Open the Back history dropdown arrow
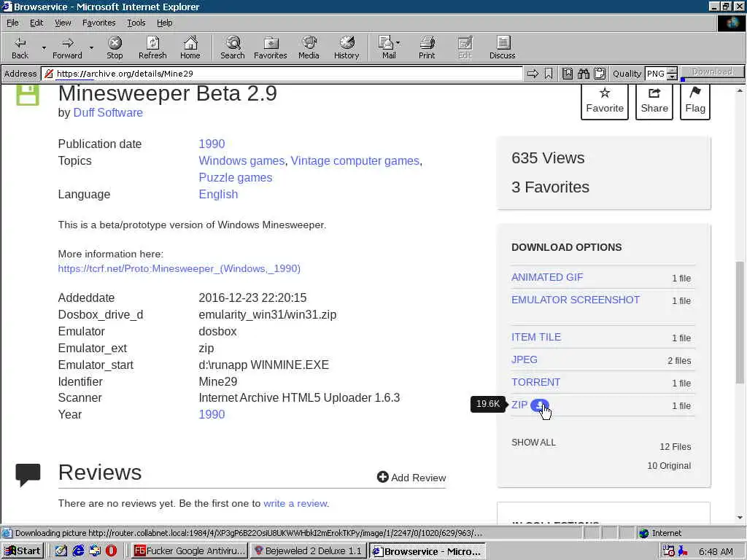The image size is (747, 560). 44,47
